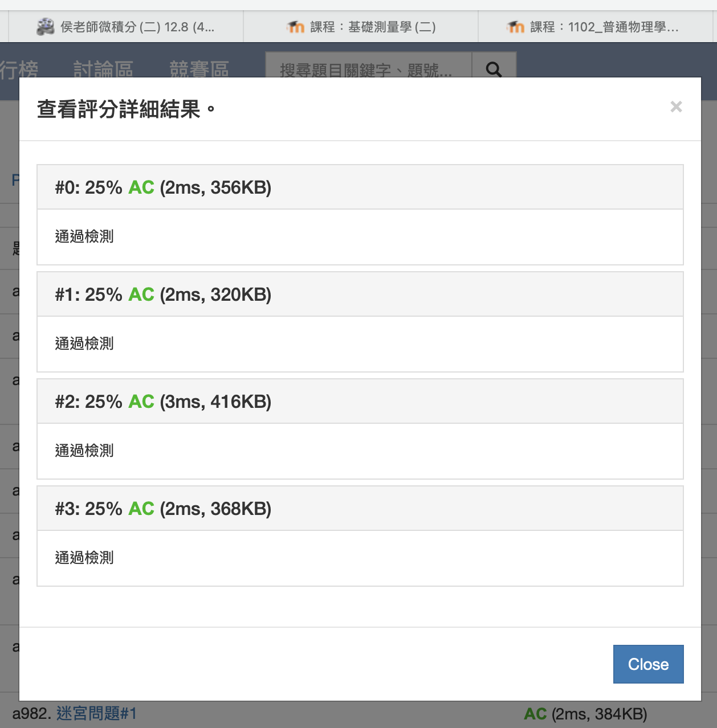The height and width of the screenshot is (728, 717).
Task: Switch to the 侯老師微積分 (二) 12.8 tab
Action: click(137, 27)
